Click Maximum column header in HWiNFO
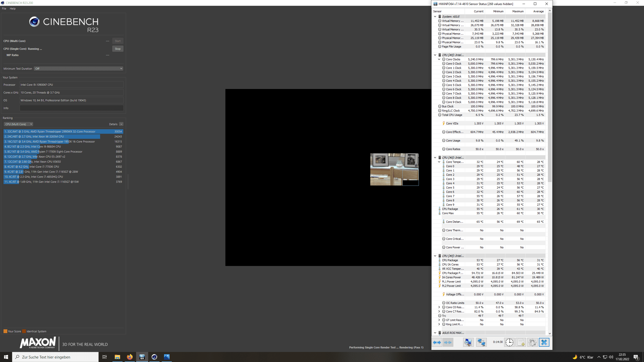The width and height of the screenshot is (644, 362). 515,11
